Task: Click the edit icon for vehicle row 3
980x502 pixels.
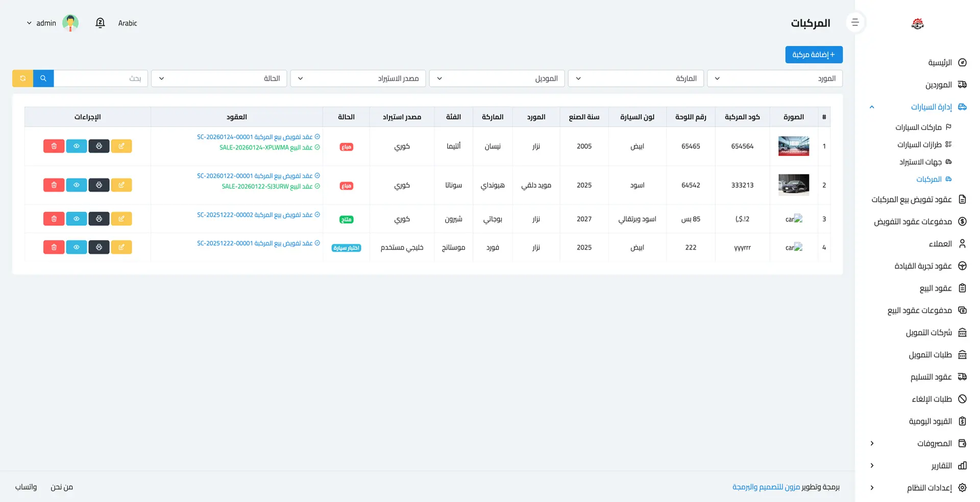Action: coord(121,219)
